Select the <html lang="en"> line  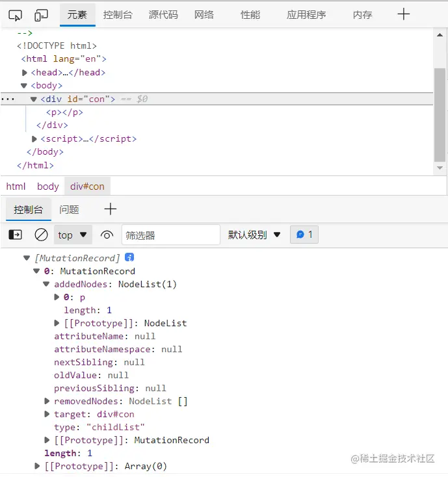coord(64,58)
